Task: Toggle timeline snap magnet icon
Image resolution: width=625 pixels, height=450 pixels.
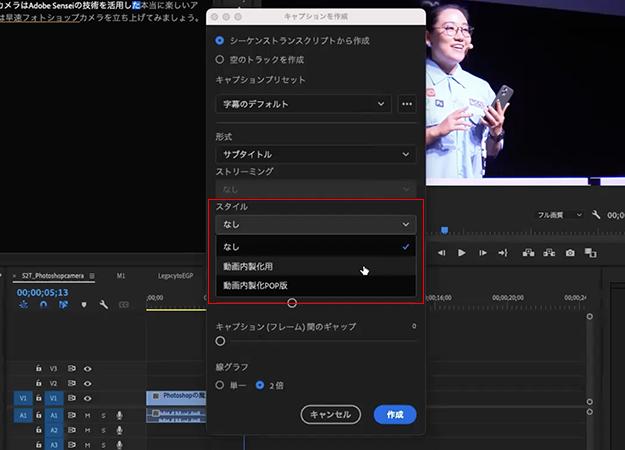Action: (43, 305)
